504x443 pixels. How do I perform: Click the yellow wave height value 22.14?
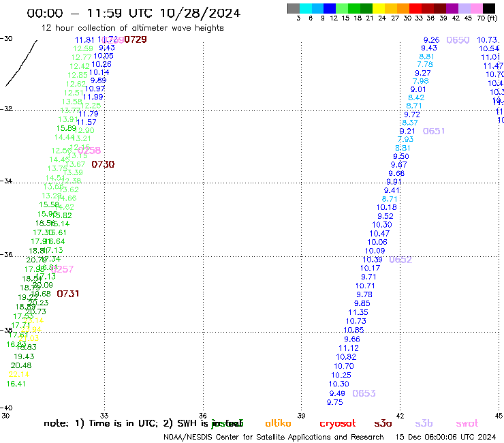(18, 374)
